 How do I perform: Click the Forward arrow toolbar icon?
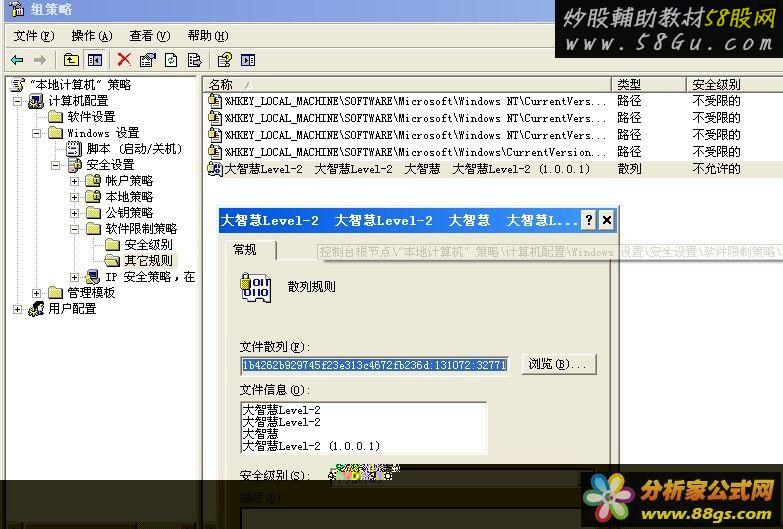pos(39,60)
